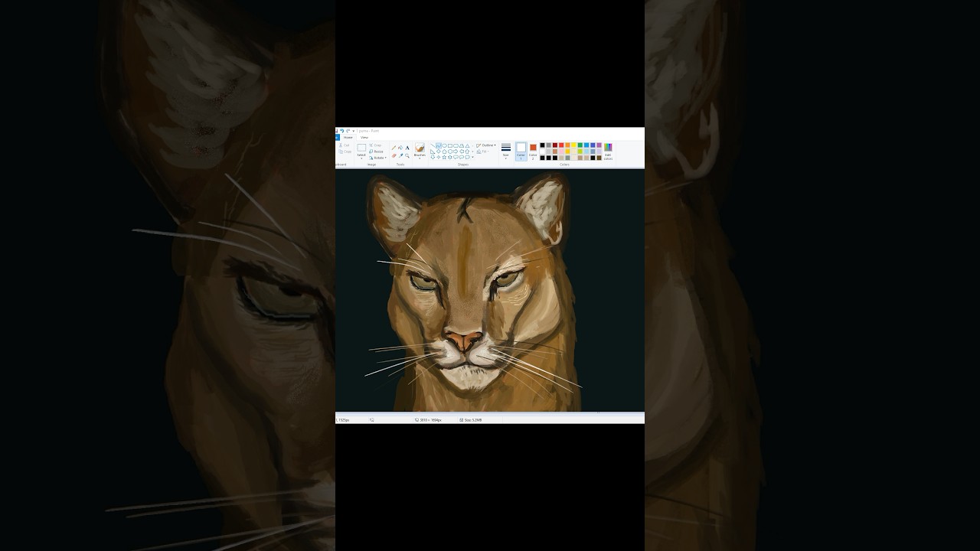Switch to the View ribbon tab
980x551 pixels.
tap(364, 138)
